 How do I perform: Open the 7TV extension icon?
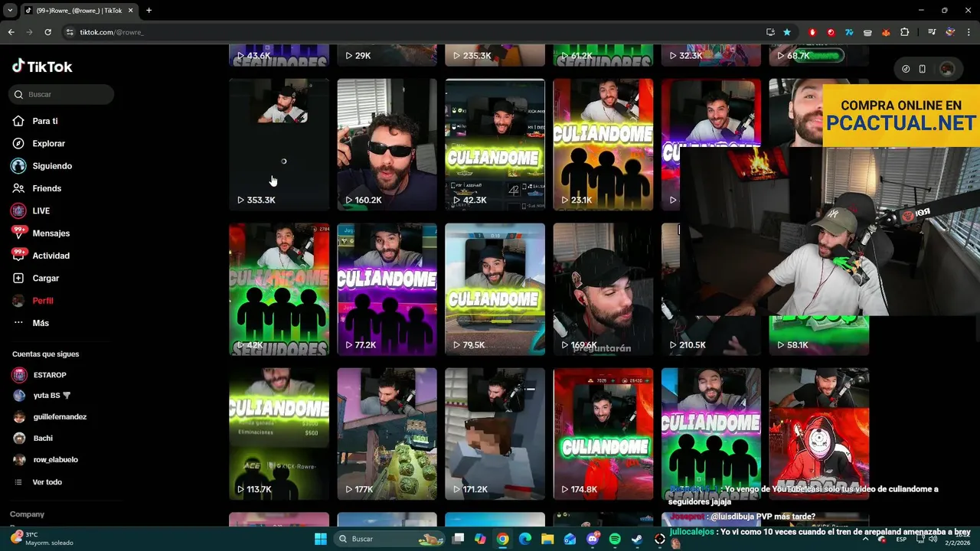click(849, 32)
